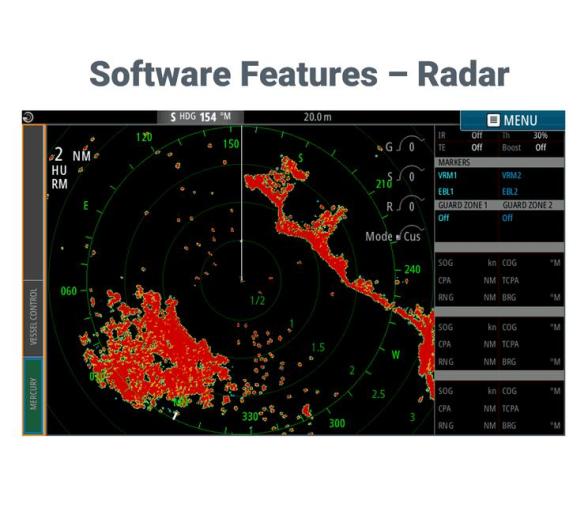Click the GUARD ZONE 2 header
The image size is (588, 506).
tap(527, 205)
